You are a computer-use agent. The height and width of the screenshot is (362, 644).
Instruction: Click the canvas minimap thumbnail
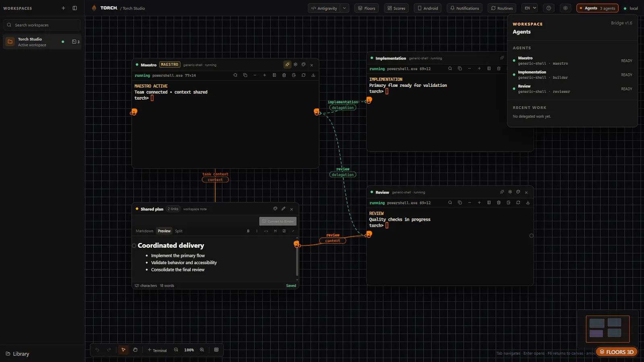[607, 329]
